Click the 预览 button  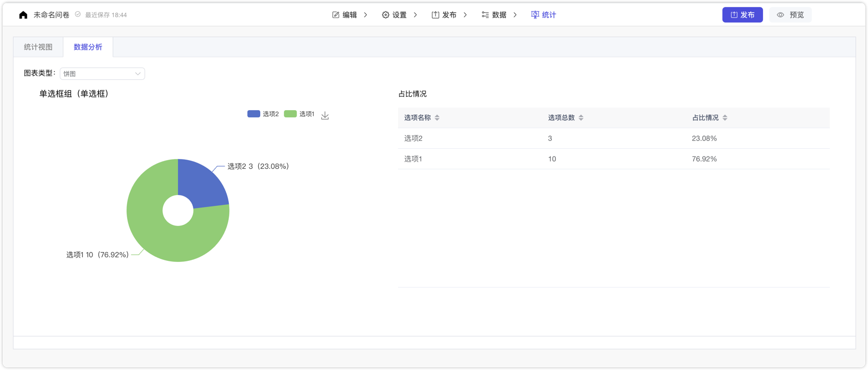click(x=790, y=15)
